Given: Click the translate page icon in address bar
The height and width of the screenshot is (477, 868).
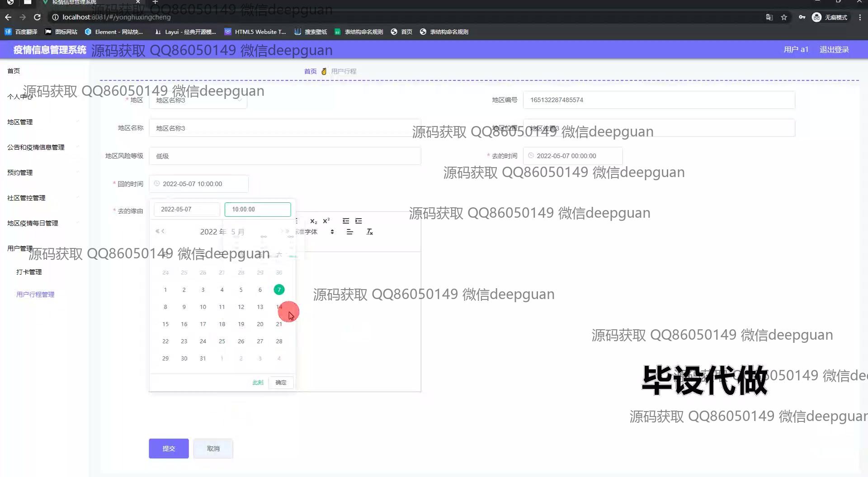Looking at the screenshot, I should point(769,17).
